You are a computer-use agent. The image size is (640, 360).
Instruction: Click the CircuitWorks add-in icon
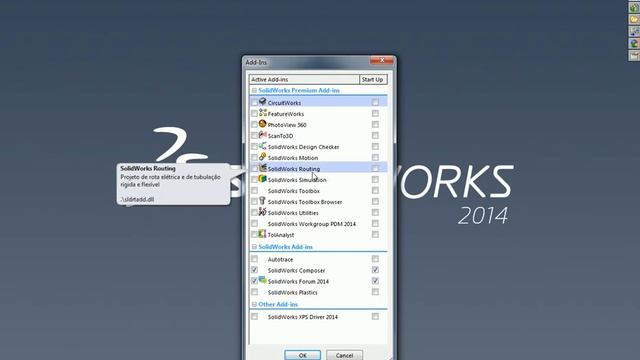[x=262, y=102]
